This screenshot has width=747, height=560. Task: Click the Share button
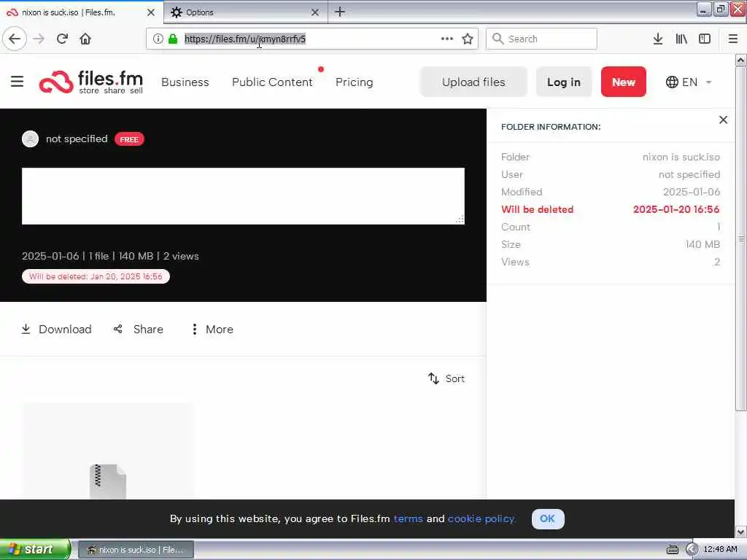coord(139,329)
